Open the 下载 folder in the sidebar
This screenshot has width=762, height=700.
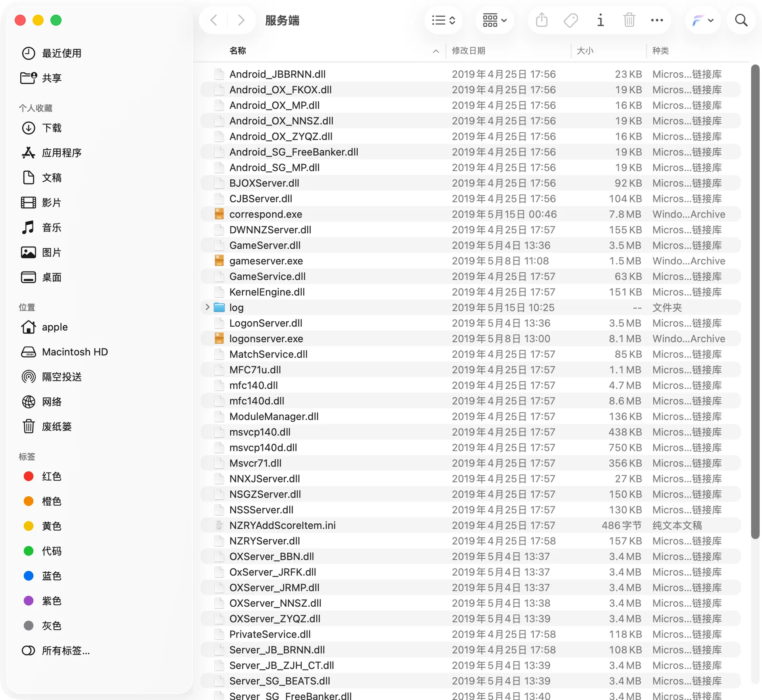(x=41, y=128)
